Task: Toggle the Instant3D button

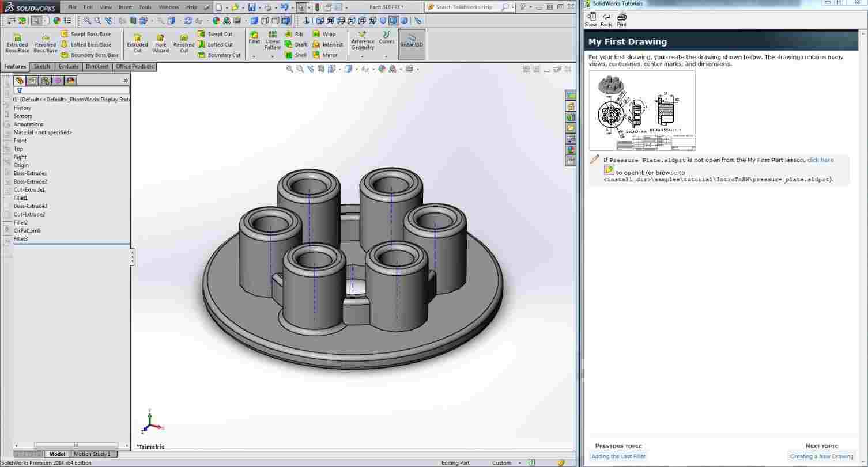Action: [x=412, y=44]
